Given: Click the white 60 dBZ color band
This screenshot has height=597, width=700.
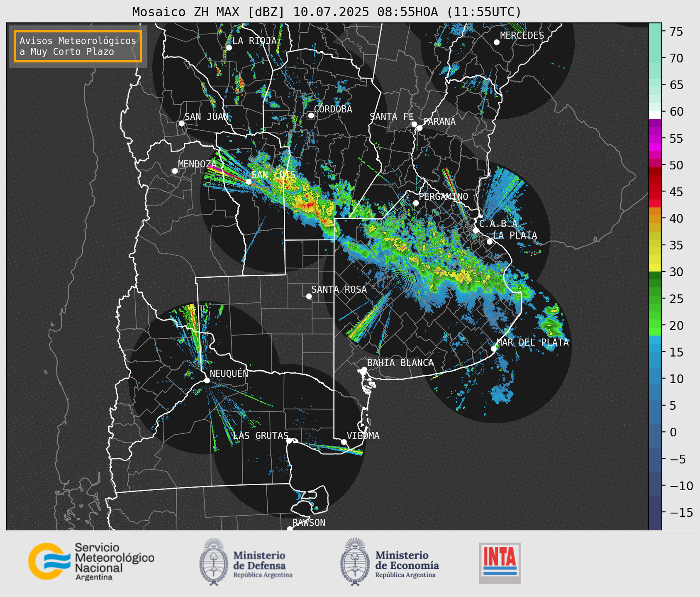Looking at the screenshot, I should tap(655, 115).
